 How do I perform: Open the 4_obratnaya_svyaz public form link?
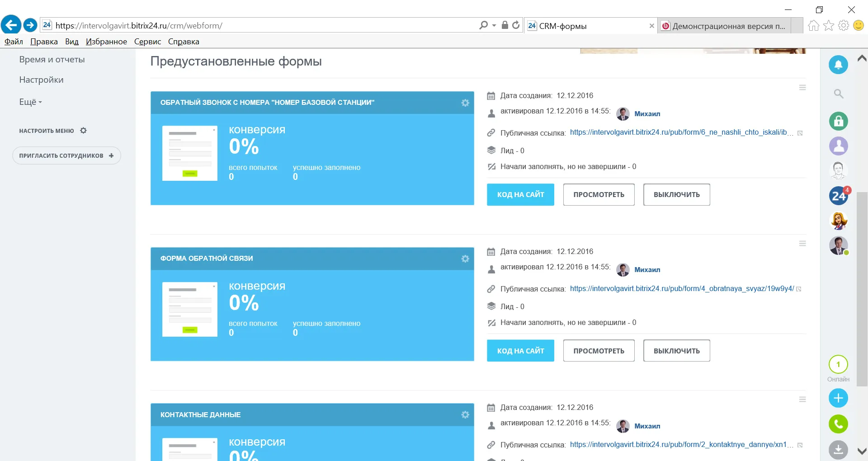(x=681, y=288)
